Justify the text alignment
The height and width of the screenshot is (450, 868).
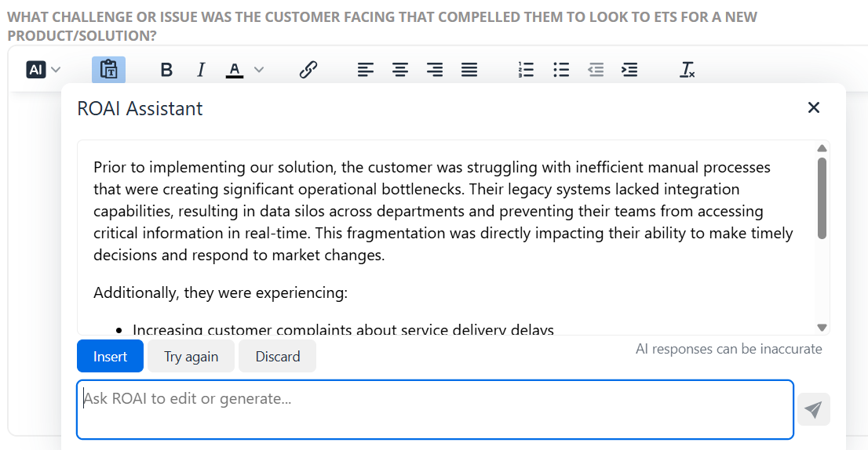(469, 70)
